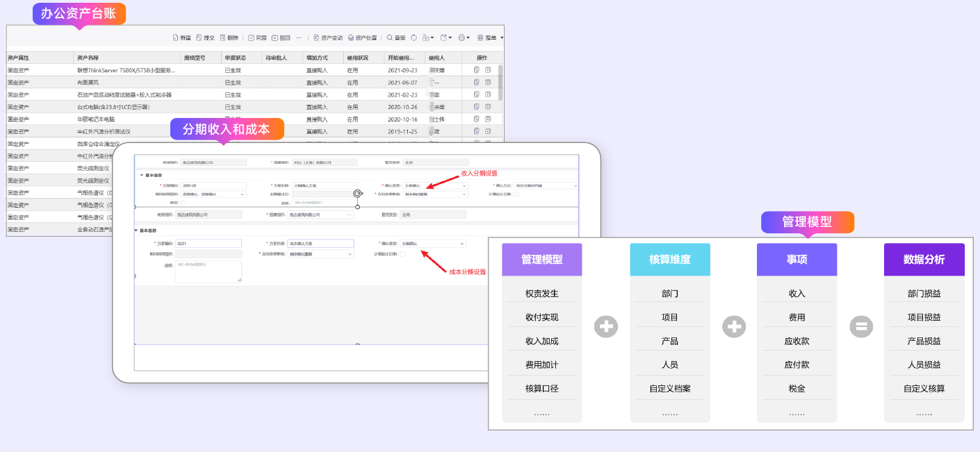Click the 使用状况 column header
Viewport: 980px width, 452px height.
(x=357, y=58)
